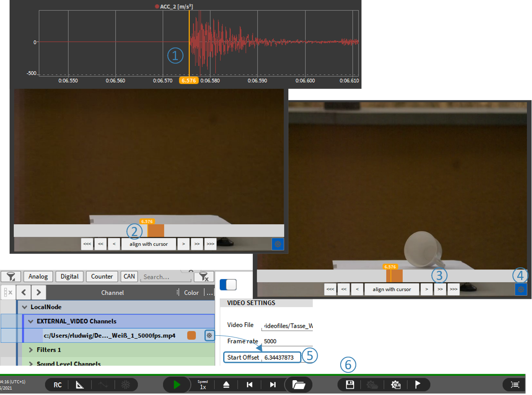Viewport: 532px width, 395px height.
Task: Click the Start Offset value field
Action: tap(281, 358)
